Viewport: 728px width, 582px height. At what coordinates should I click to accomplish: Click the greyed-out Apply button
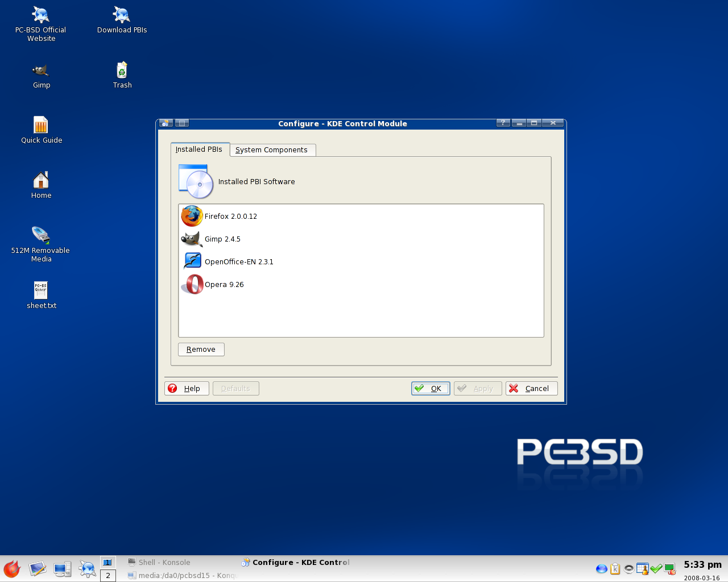click(x=478, y=388)
